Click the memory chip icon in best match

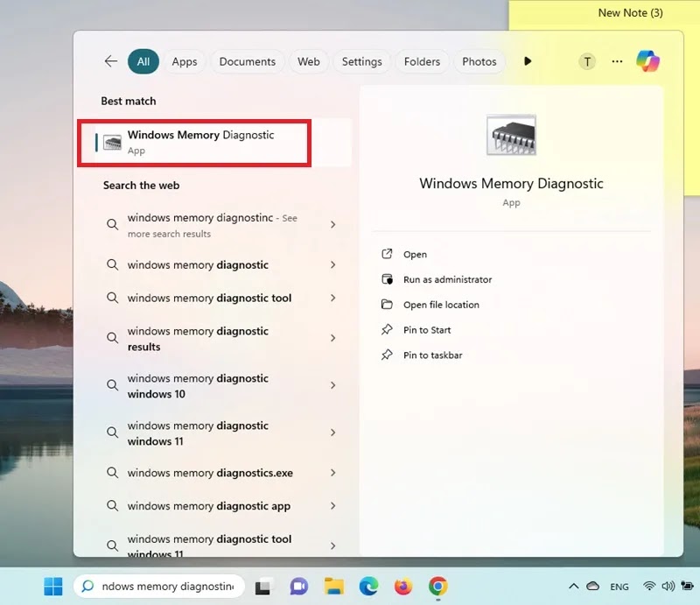coord(112,143)
